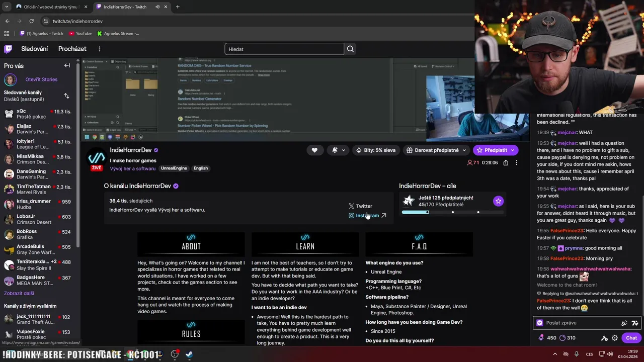Sort followed channels with arrows icon

pyautogui.click(x=66, y=96)
